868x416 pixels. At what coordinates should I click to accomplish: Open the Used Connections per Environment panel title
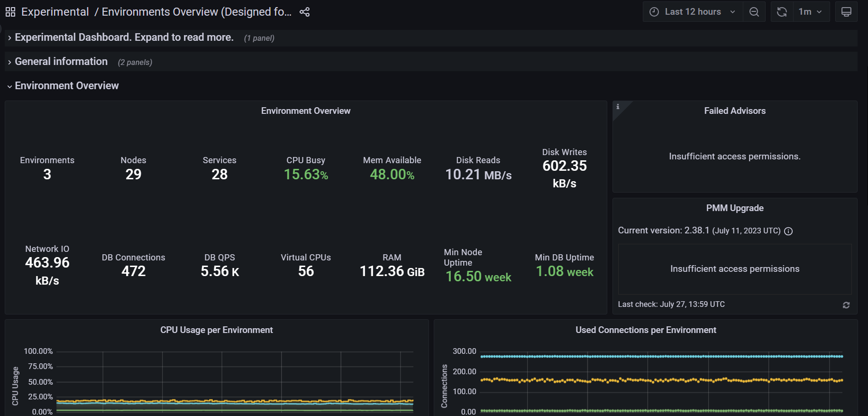pyautogui.click(x=645, y=330)
